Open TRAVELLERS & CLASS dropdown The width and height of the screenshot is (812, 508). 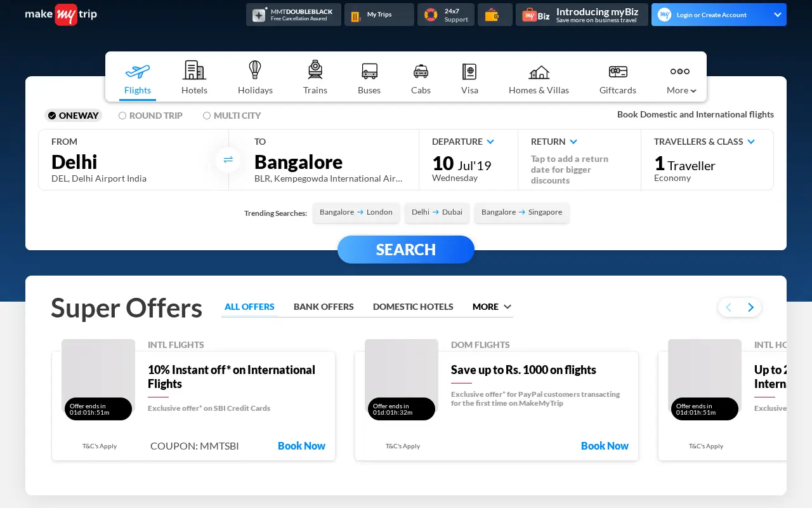tap(705, 142)
